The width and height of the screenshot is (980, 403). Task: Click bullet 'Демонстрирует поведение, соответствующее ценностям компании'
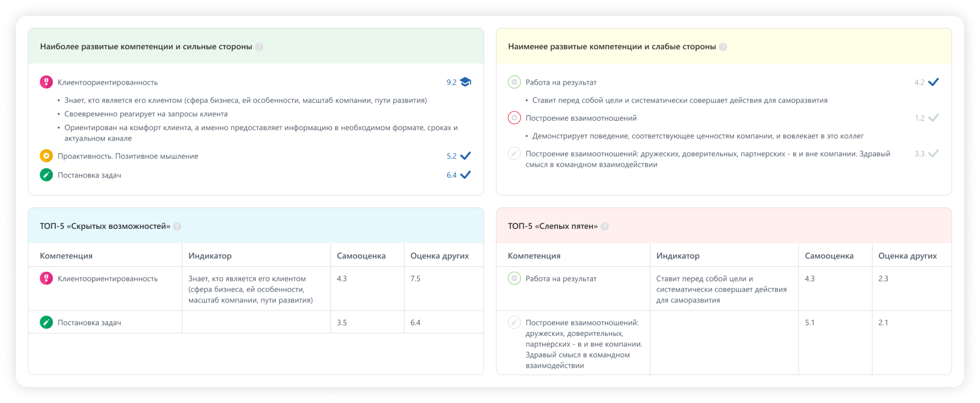pyautogui.click(x=698, y=136)
